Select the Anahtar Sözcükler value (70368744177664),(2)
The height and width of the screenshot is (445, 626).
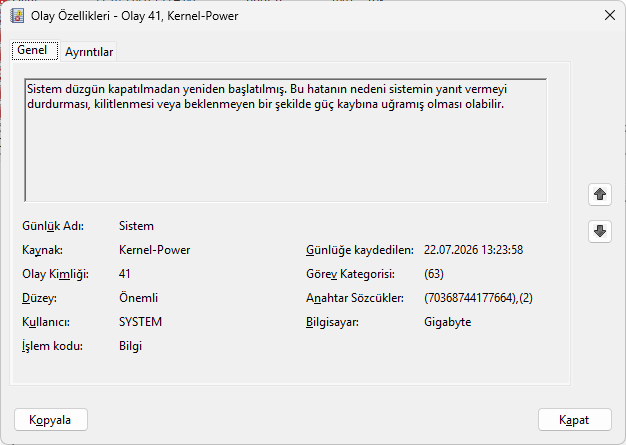point(478,298)
